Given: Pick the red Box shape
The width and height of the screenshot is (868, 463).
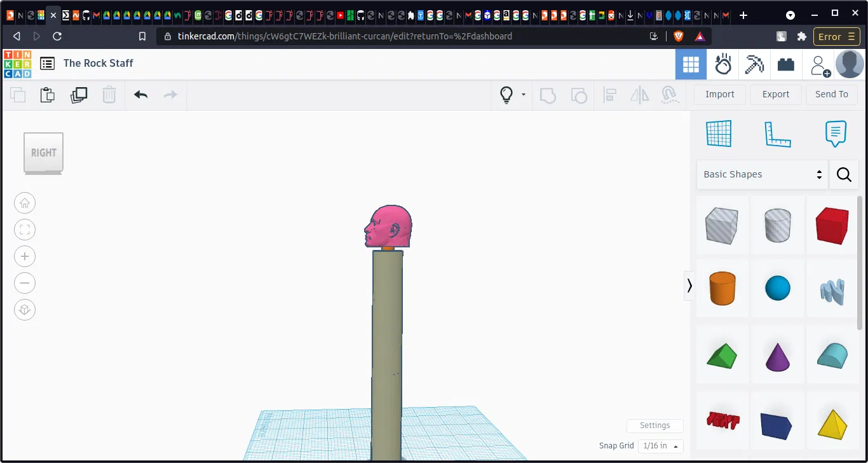Looking at the screenshot, I should pos(832,225).
